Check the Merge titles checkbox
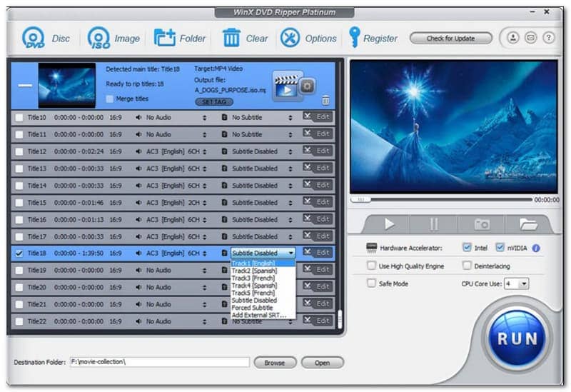This screenshot has width=571, height=392. [x=109, y=99]
